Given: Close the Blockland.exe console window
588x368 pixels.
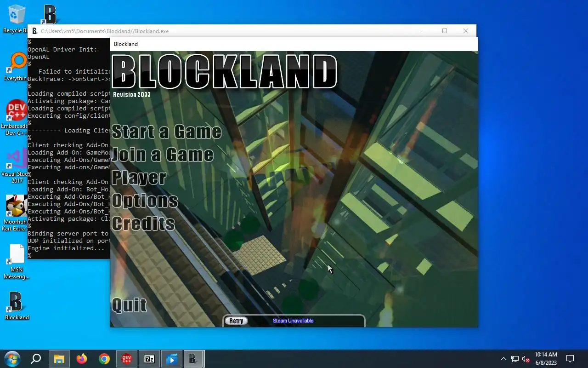Looking at the screenshot, I should [466, 31].
